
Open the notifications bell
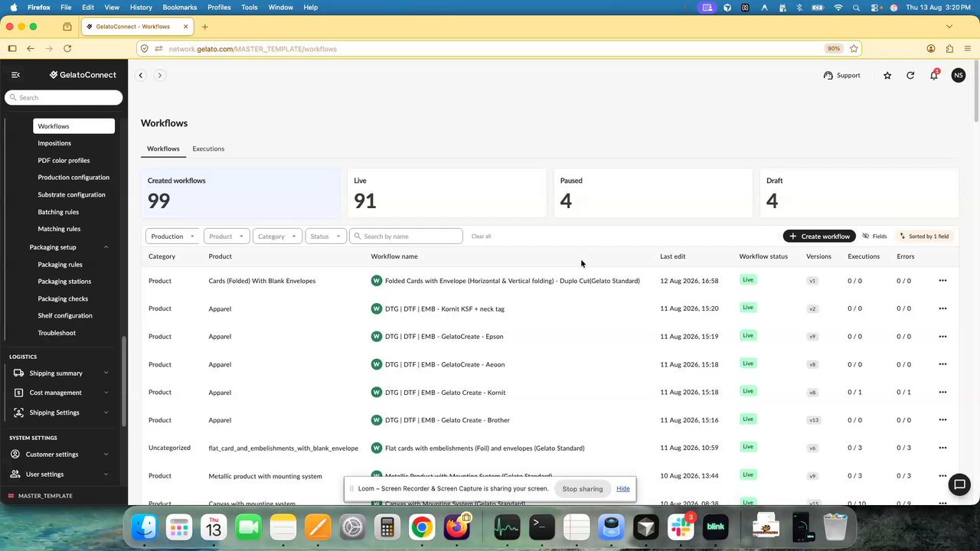pyautogui.click(x=934, y=75)
